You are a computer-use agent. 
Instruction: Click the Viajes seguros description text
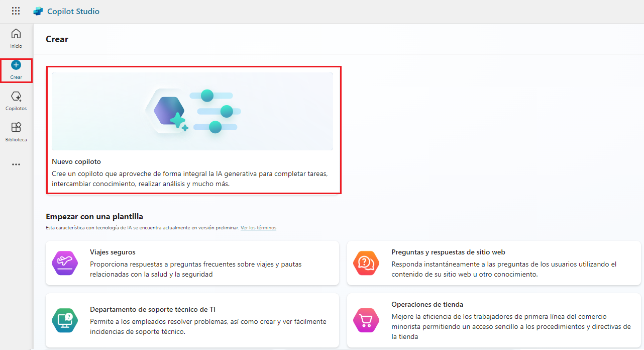click(x=196, y=269)
